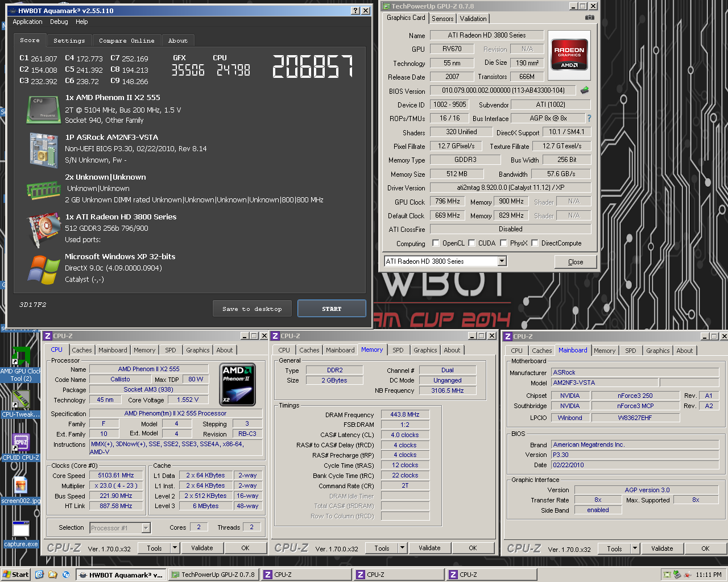Viewport: 728px width, 582px height.
Task: Click the Save to desktop button
Action: [252, 309]
